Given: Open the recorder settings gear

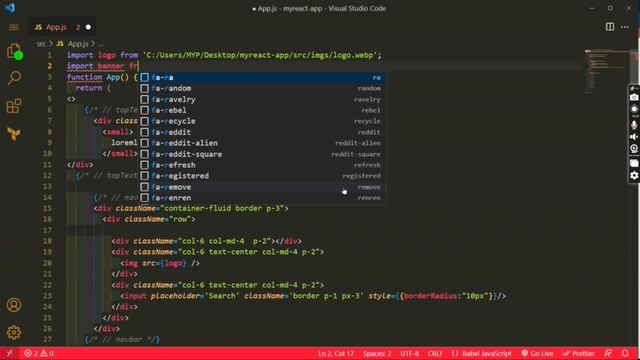Looking at the screenshot, I should pos(634,176).
